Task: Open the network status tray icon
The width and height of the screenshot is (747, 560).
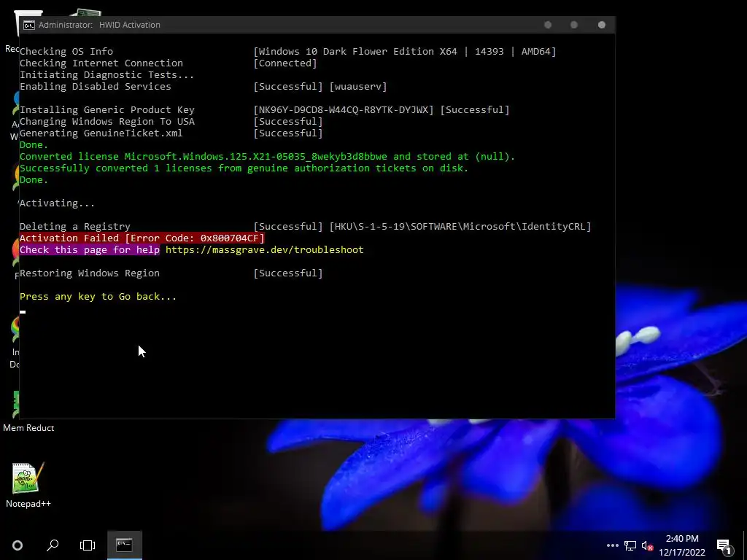Action: coord(630,545)
